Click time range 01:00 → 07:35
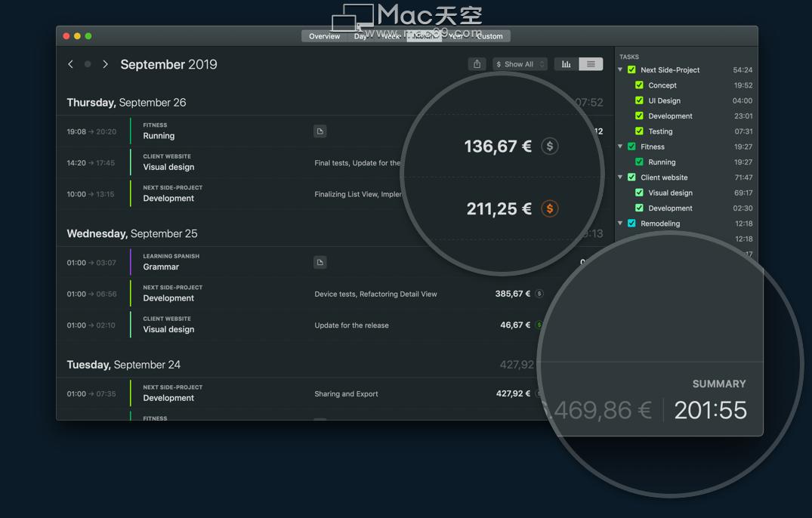 point(91,394)
